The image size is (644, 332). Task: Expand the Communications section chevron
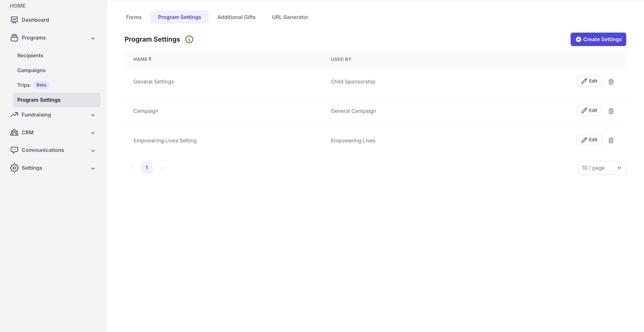93,151
